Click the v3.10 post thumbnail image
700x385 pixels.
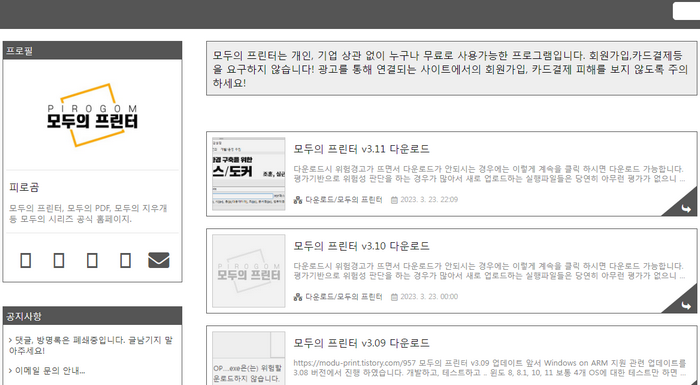point(249,271)
